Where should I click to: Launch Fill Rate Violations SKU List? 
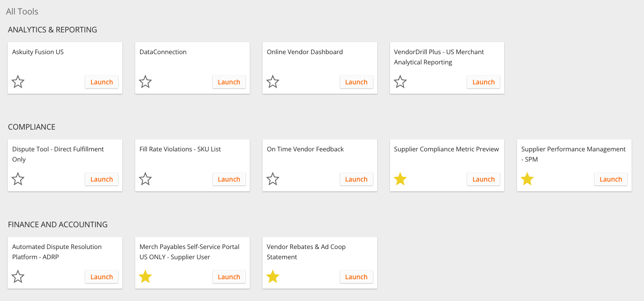229,179
